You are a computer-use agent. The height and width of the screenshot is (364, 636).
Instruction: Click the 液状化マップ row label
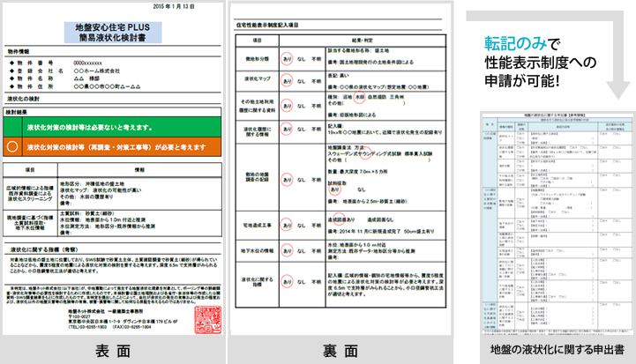pyautogui.click(x=258, y=78)
